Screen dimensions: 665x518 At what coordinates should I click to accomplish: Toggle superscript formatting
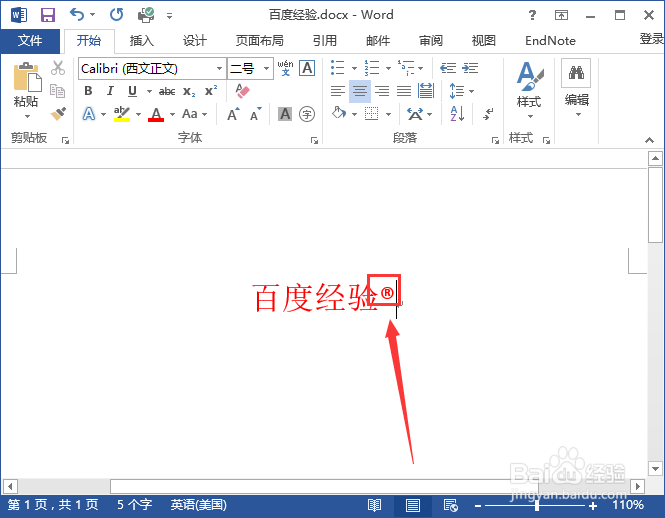point(211,91)
